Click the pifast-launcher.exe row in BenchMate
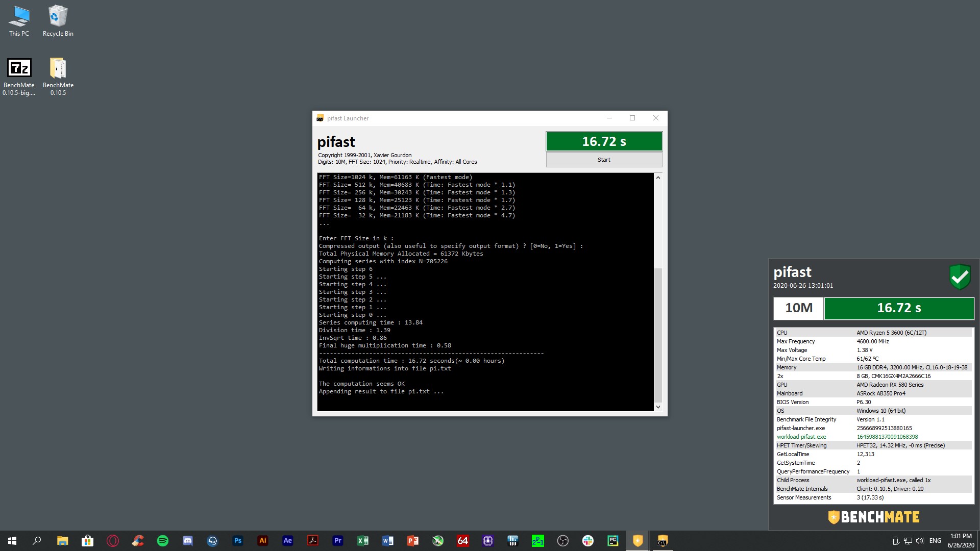980x551 pixels. (x=873, y=428)
